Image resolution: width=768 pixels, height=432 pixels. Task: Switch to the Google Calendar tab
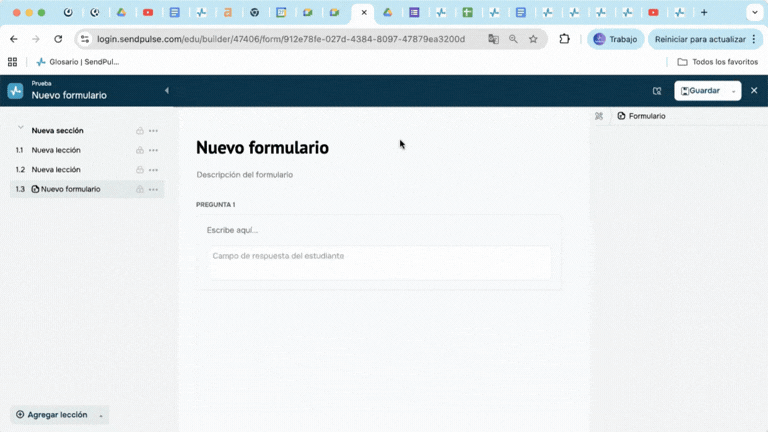click(x=281, y=13)
